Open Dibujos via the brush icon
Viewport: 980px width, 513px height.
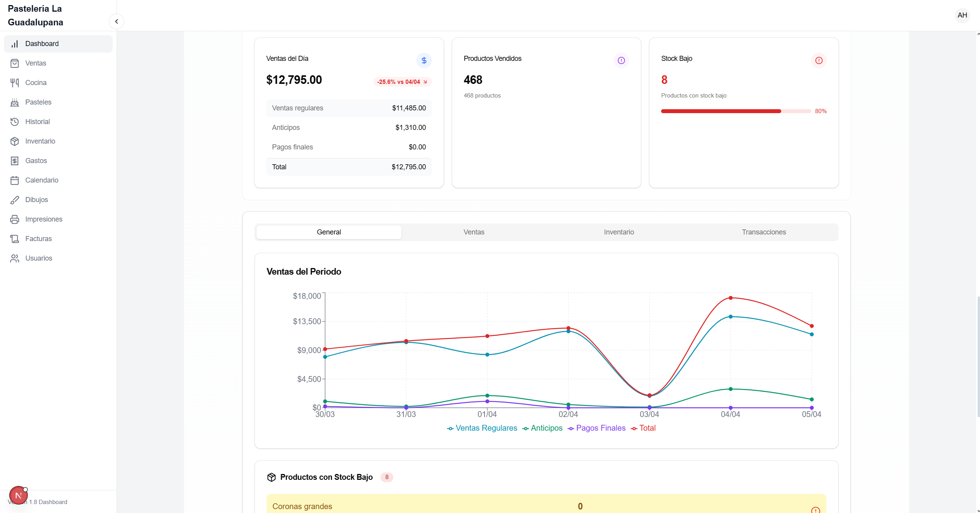(14, 200)
